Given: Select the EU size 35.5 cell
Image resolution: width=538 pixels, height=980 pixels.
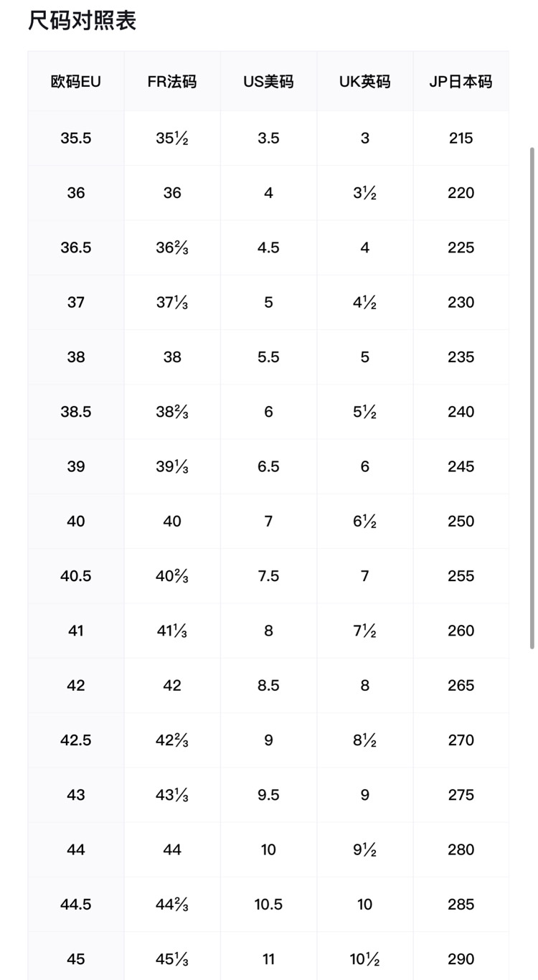Looking at the screenshot, I should tap(76, 138).
